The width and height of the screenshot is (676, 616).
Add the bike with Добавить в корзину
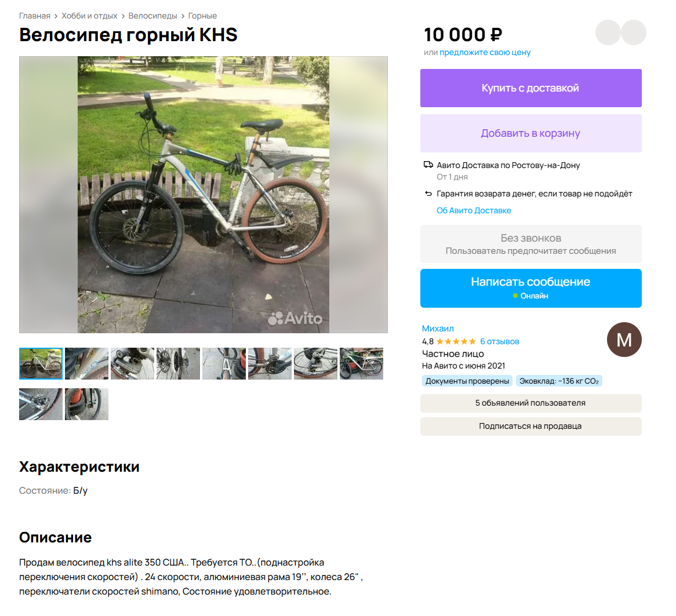coord(530,133)
